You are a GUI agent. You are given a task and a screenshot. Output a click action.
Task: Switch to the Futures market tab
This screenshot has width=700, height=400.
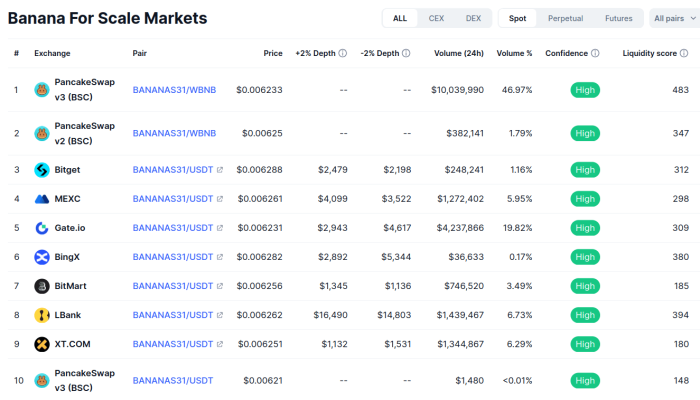click(x=619, y=18)
